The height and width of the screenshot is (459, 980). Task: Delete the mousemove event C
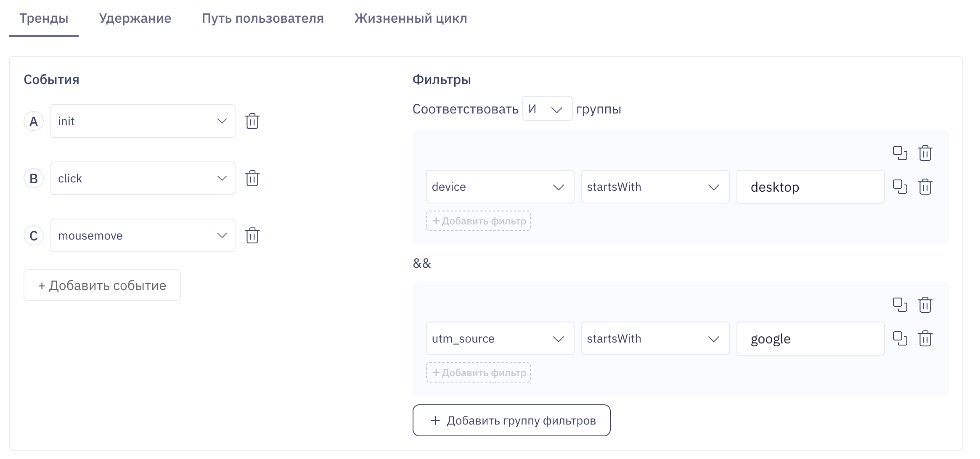pos(252,235)
